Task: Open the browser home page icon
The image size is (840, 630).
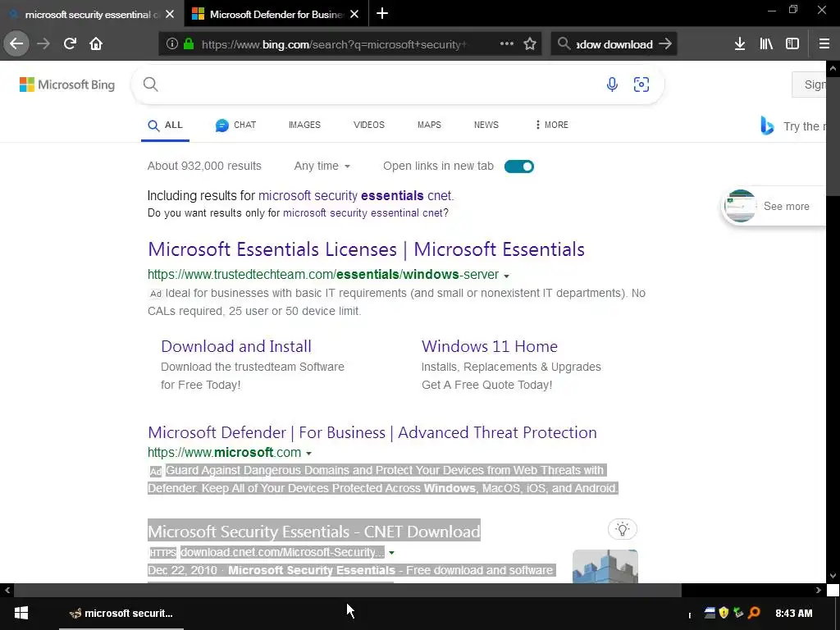Action: 96,43
